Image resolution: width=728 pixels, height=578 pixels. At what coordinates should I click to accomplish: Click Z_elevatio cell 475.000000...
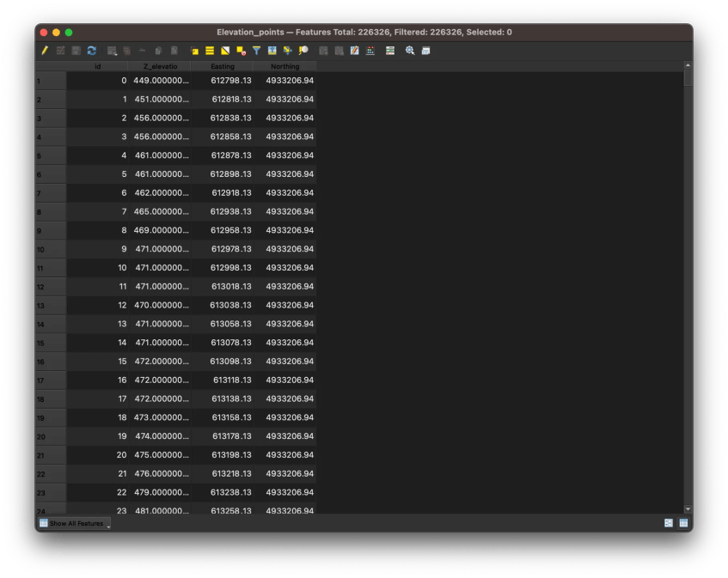coord(160,455)
